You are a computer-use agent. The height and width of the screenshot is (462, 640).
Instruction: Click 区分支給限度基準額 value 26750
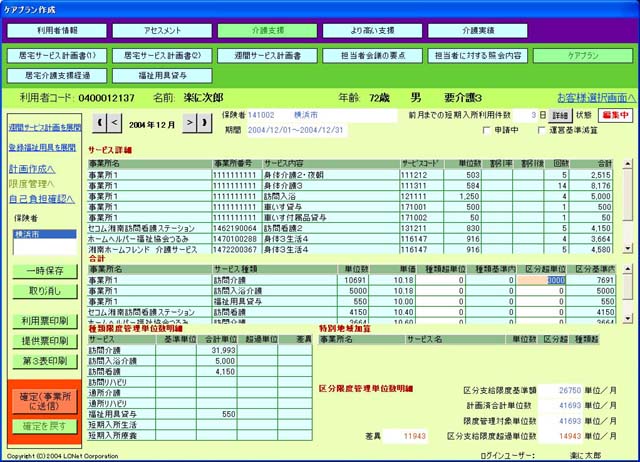(x=560, y=391)
